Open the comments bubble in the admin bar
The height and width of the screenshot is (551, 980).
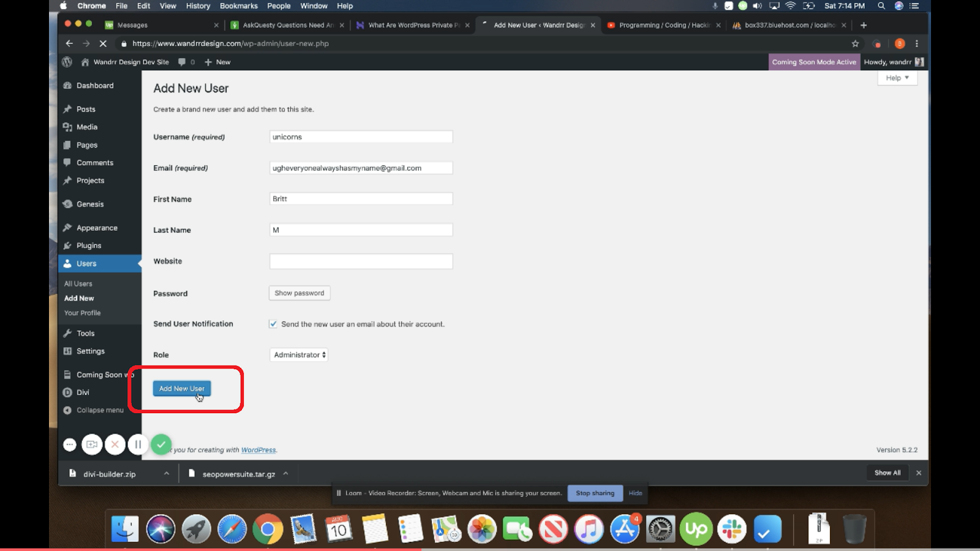182,62
